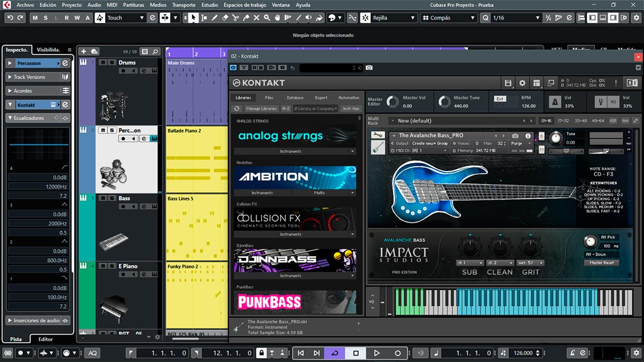The width and height of the screenshot is (644, 362).
Task: Select the Glue tool
Action: pyautogui.click(x=246, y=18)
